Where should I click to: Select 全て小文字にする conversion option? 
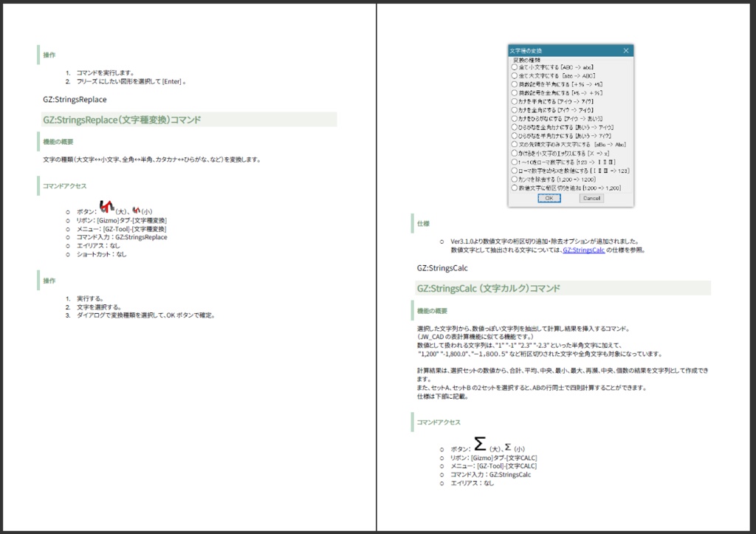514,66
